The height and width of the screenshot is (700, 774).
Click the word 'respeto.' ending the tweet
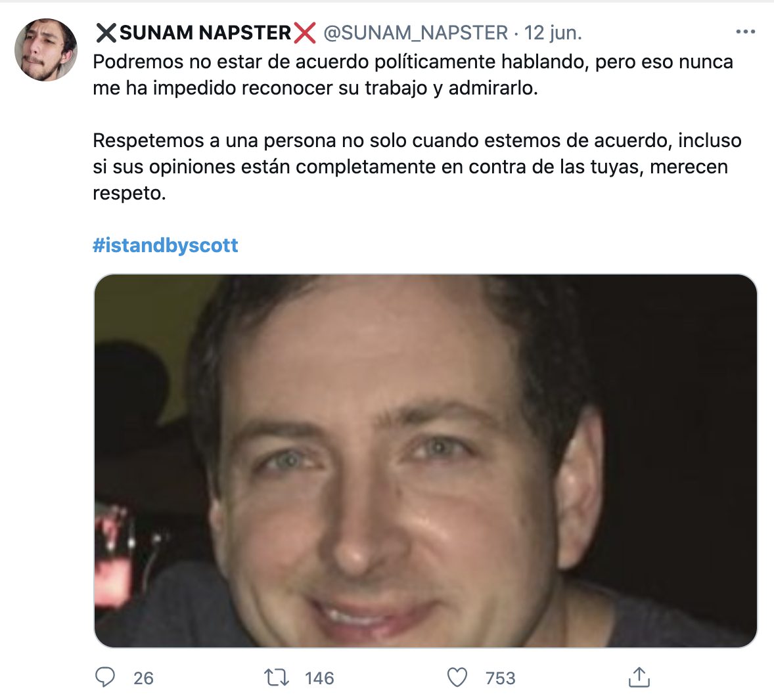pyautogui.click(x=129, y=193)
